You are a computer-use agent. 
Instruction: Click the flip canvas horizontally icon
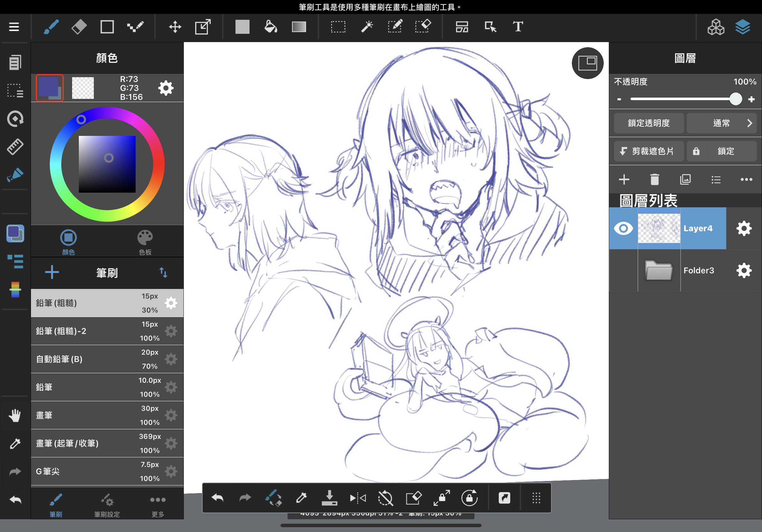point(358,498)
